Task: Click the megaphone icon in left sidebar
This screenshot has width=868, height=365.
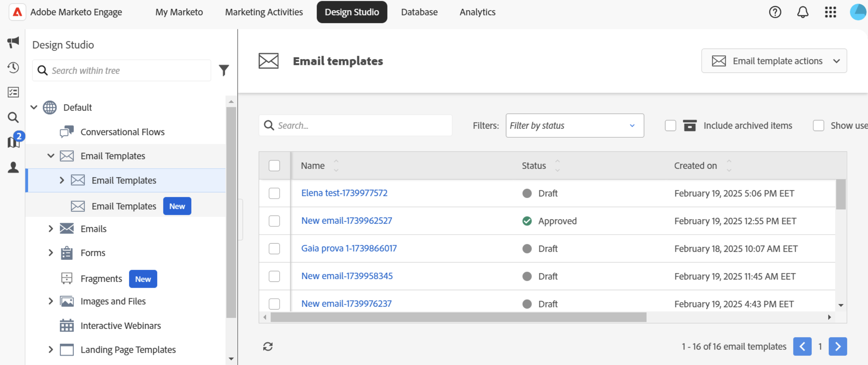Action: pos(13,43)
